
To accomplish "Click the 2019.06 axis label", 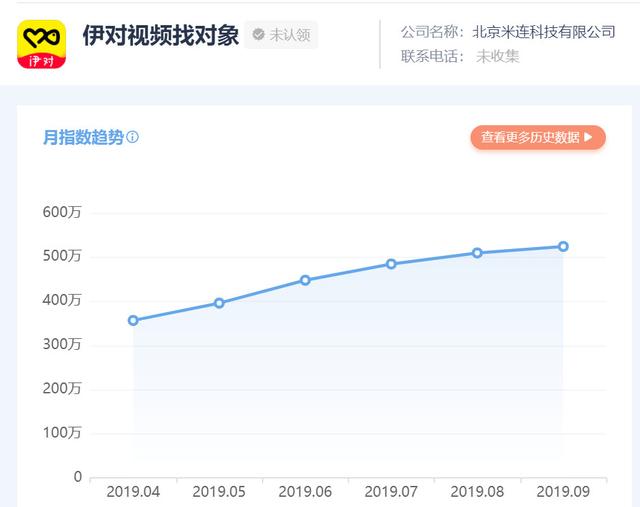I will pyautogui.click(x=305, y=491).
